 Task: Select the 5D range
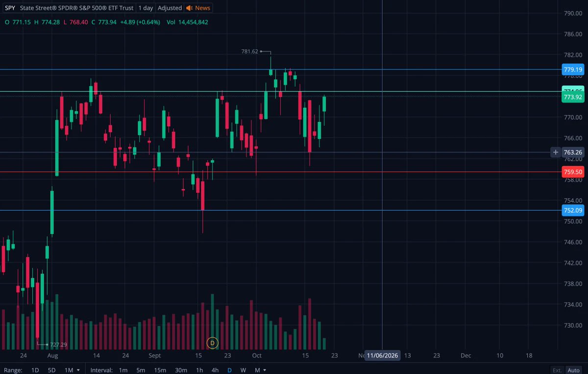pos(51,370)
